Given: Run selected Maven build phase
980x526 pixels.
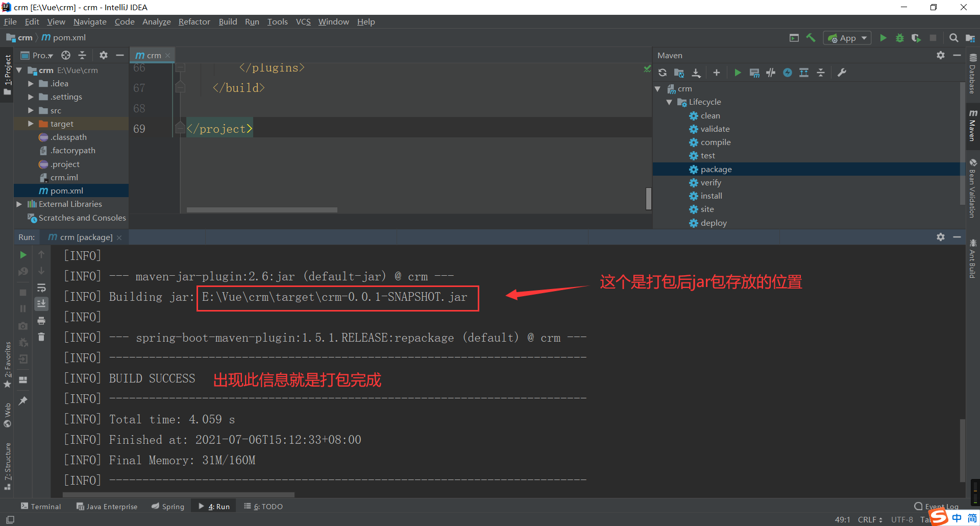Looking at the screenshot, I should coord(738,73).
